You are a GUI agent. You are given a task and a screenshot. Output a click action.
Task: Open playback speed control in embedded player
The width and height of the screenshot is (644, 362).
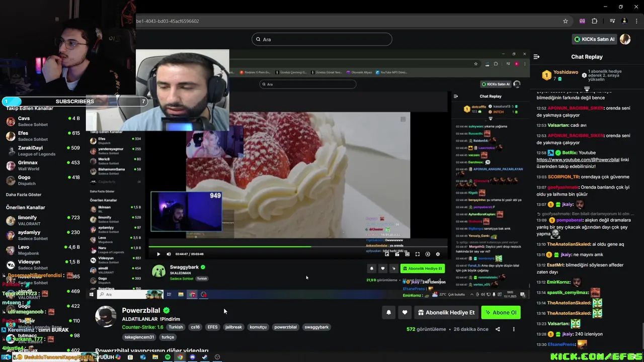coord(428,254)
